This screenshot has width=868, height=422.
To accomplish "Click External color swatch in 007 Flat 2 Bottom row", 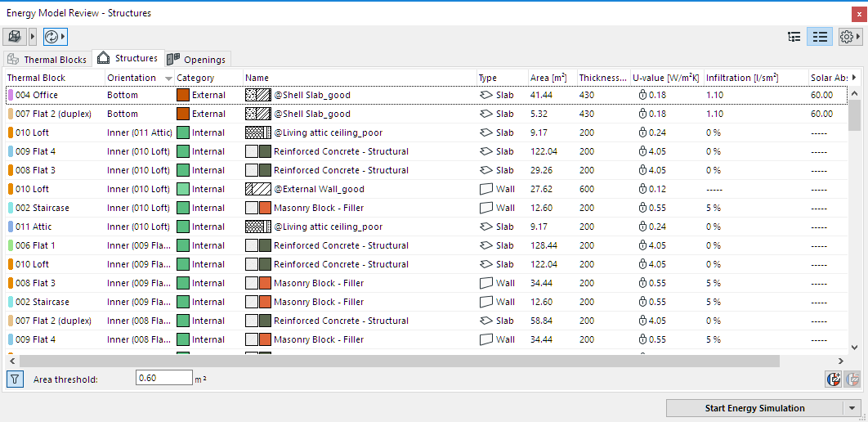I will [183, 114].
